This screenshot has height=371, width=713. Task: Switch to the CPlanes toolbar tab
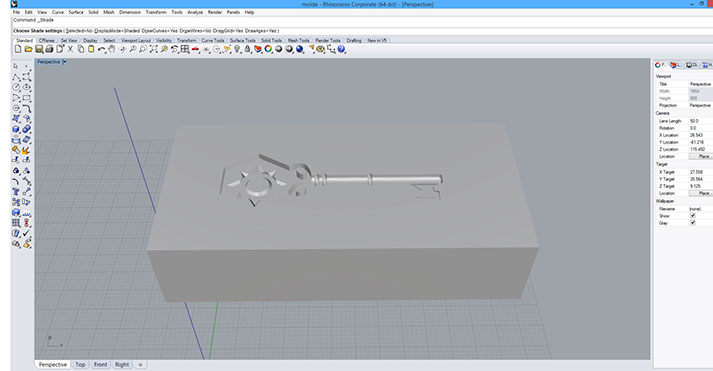point(47,40)
